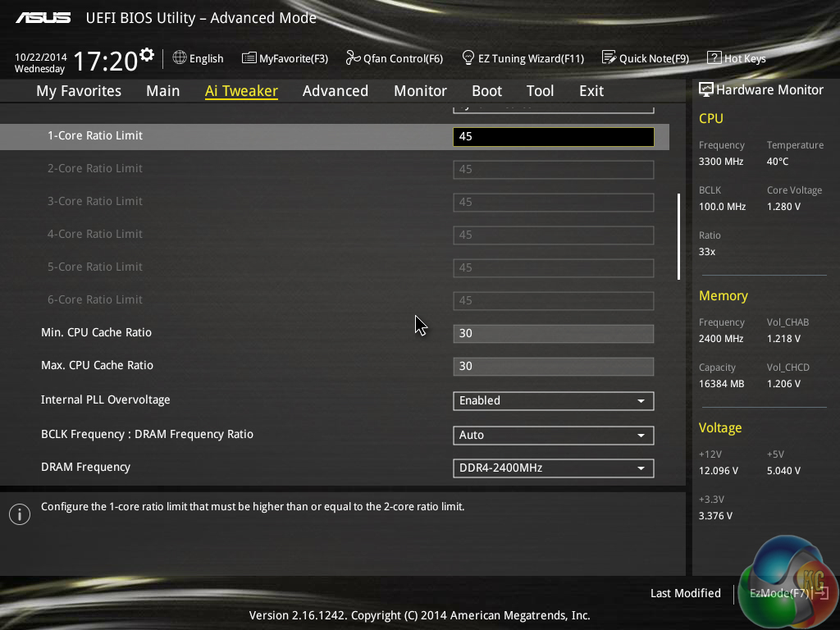Image resolution: width=840 pixels, height=630 pixels.
Task: Click the Max. CPU Cache Ratio field
Action: pos(554,367)
